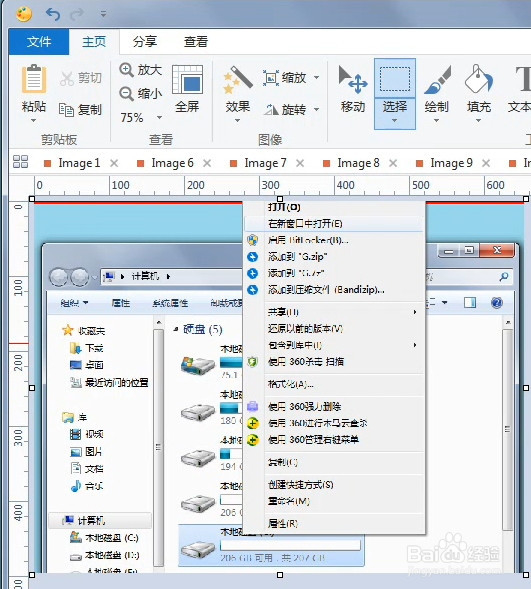Click the Paste clipboard icon
The image size is (531, 589).
tap(34, 79)
